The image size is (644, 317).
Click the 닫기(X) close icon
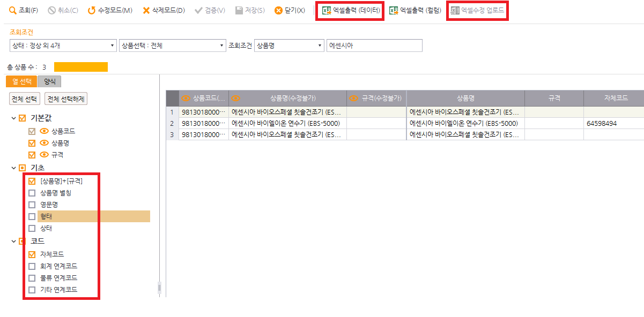(278, 11)
